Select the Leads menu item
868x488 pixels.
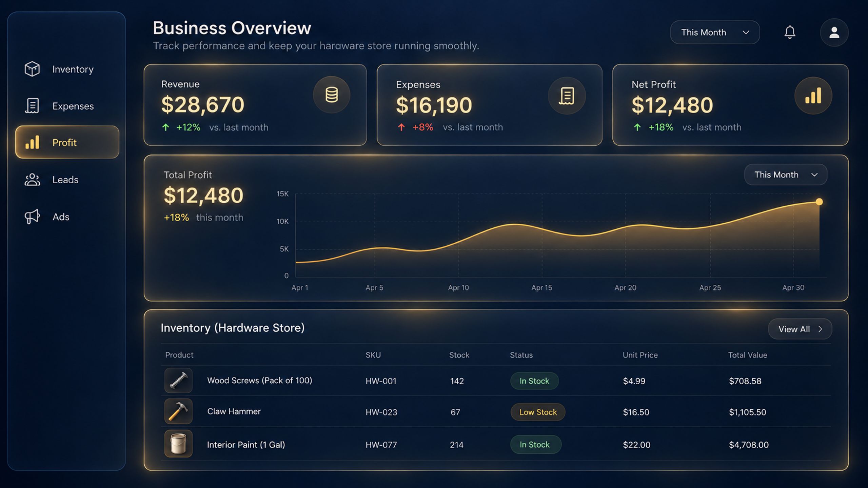pyautogui.click(x=67, y=180)
